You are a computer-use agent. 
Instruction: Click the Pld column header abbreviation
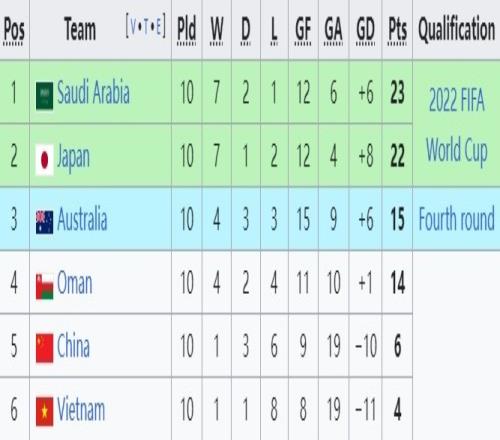coord(186,30)
